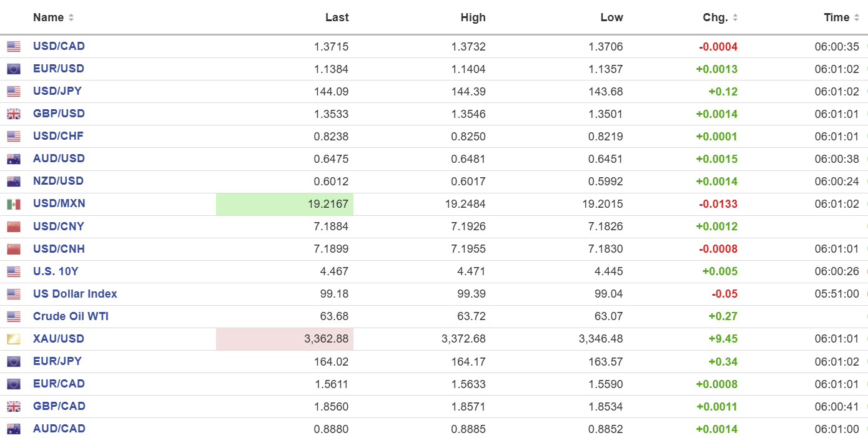Open the US Dollar Index link
This screenshot has width=868, height=438.
click(75, 294)
